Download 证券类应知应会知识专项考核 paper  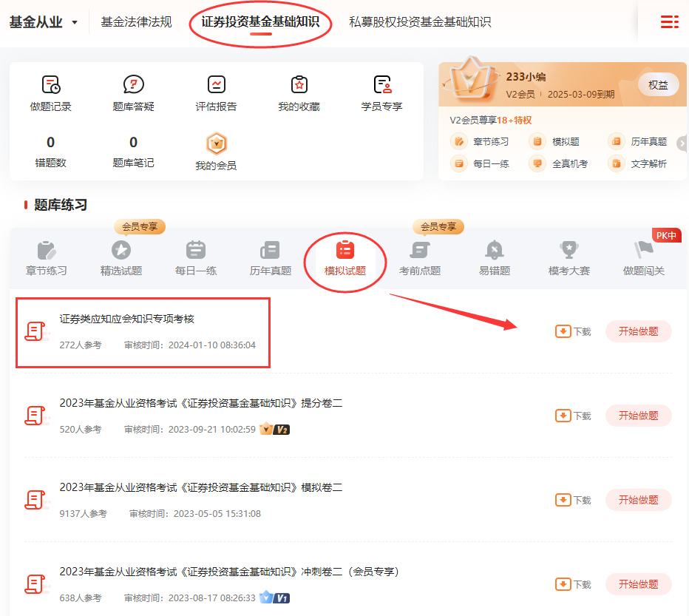point(573,331)
